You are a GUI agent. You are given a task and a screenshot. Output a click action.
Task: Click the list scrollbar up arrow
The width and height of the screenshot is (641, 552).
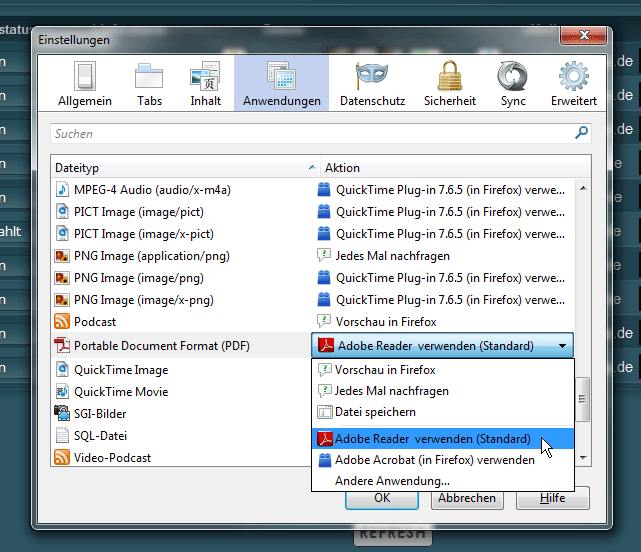(x=583, y=188)
